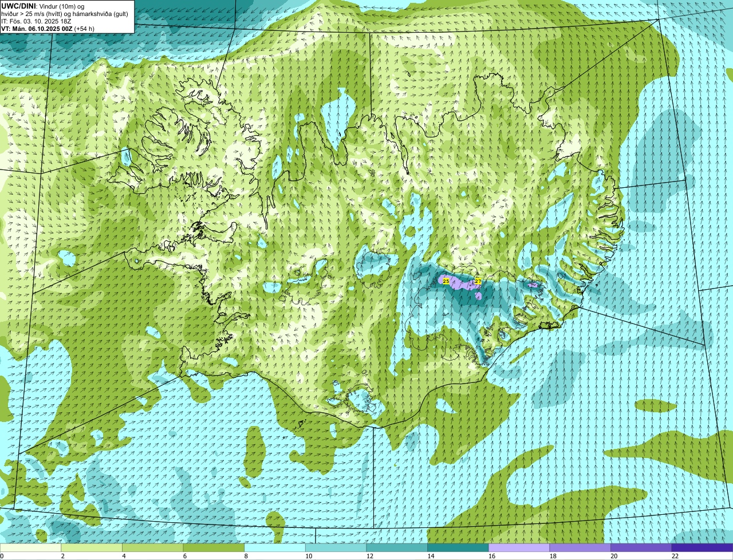
Task: Click the scale value '16' on the legend
Action: tap(492, 556)
